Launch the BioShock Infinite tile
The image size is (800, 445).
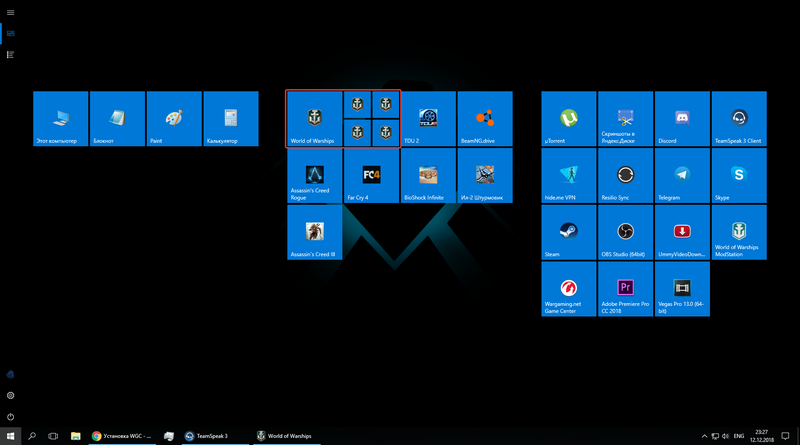(428, 176)
